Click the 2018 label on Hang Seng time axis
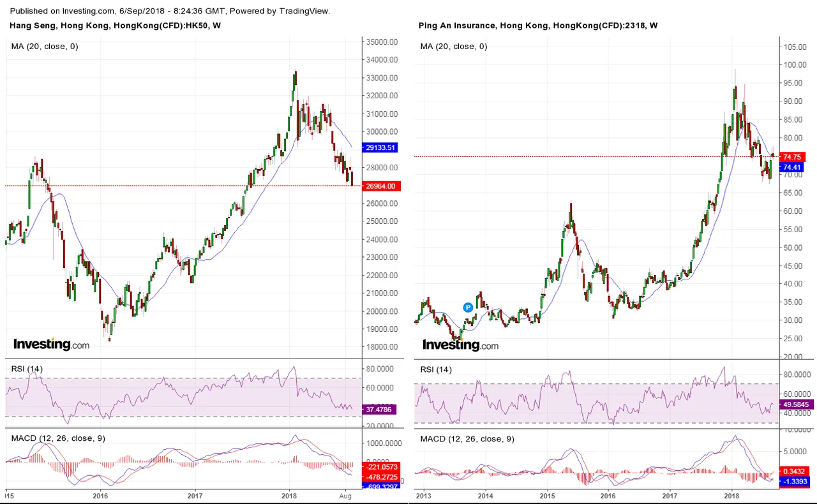This screenshot has height=504, width=817. (x=289, y=495)
